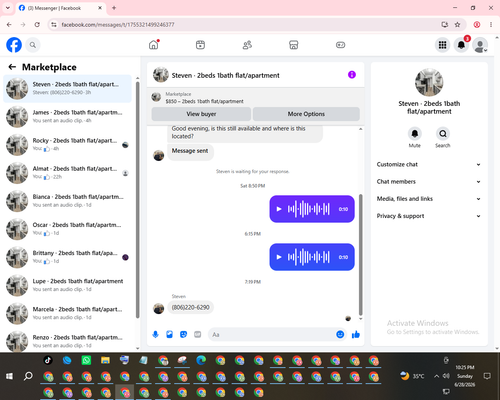The height and width of the screenshot is (400, 500).
Task: Click the More Options button
Action: tap(306, 114)
